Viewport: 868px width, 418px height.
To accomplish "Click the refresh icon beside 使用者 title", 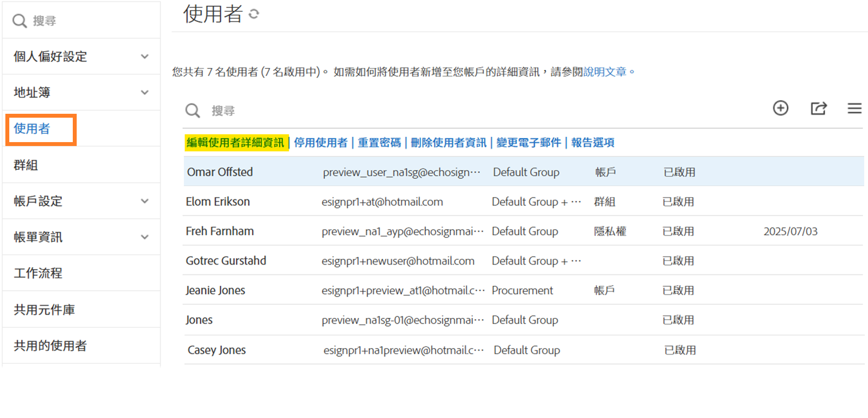I will click(x=254, y=14).
